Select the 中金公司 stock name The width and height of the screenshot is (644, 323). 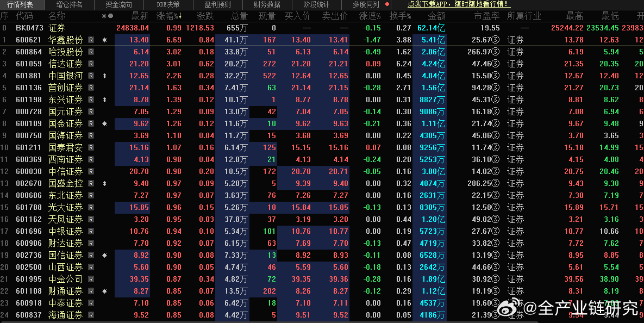66,279
